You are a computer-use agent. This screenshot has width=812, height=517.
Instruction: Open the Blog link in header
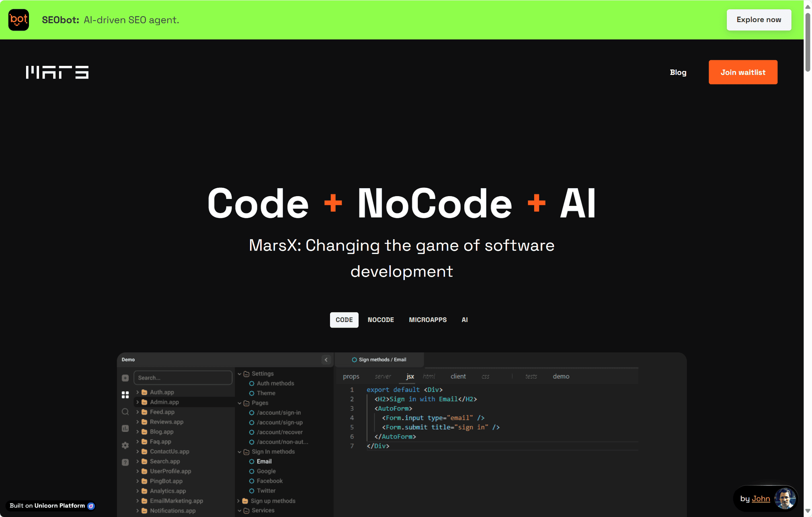pos(678,72)
